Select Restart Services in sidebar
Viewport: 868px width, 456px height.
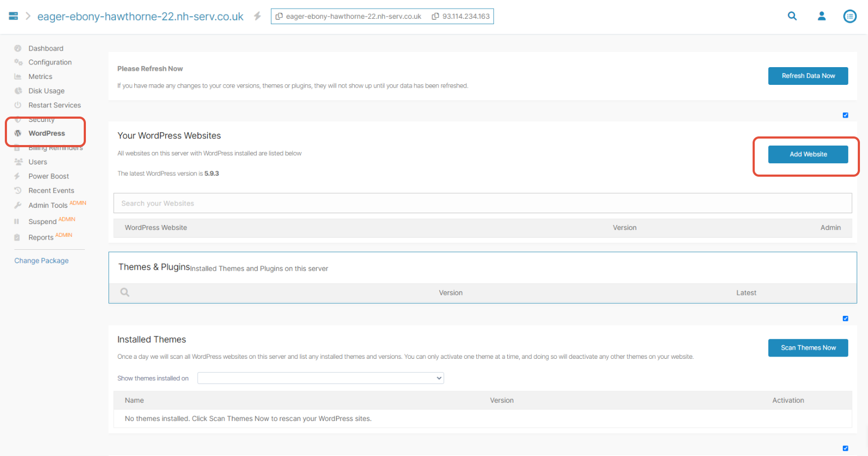point(55,105)
